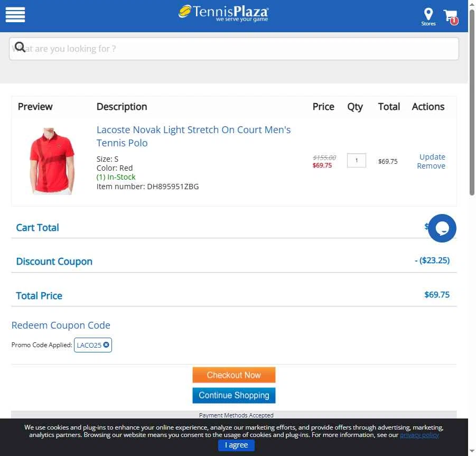The image size is (476, 456).
Task: Update the cart item quantity
Action: [x=432, y=156]
